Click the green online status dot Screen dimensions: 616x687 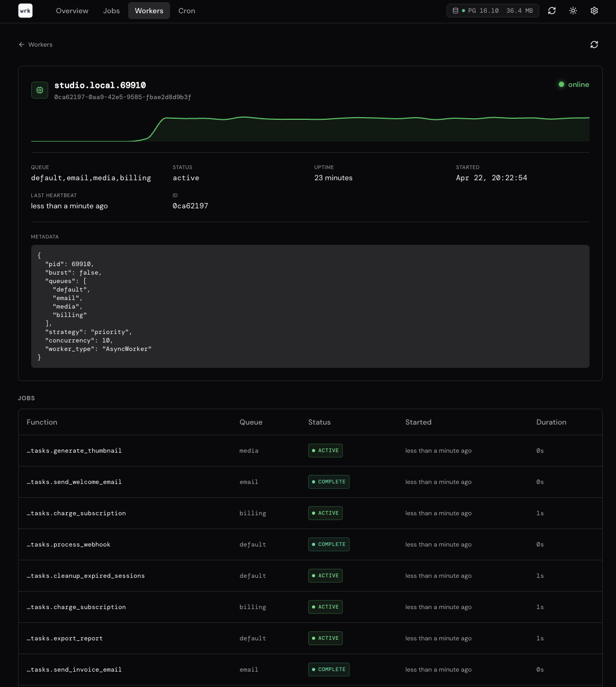pyautogui.click(x=561, y=84)
